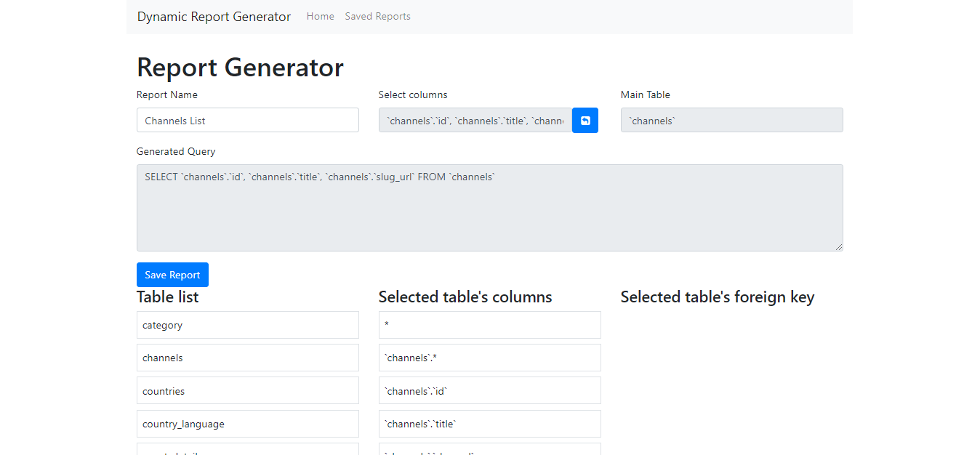This screenshot has height=455, width=980.
Task: Click inside the Generated Query textarea
Action: pyautogui.click(x=489, y=207)
